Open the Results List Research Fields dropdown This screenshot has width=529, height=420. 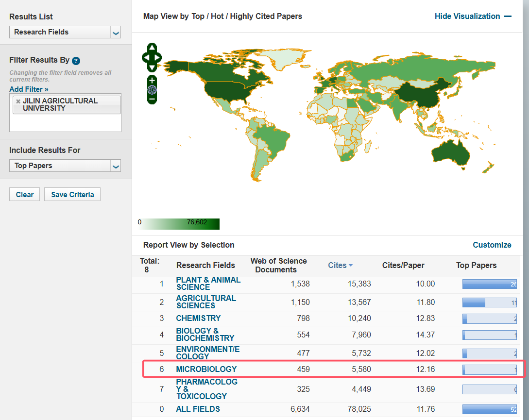pyautogui.click(x=65, y=32)
